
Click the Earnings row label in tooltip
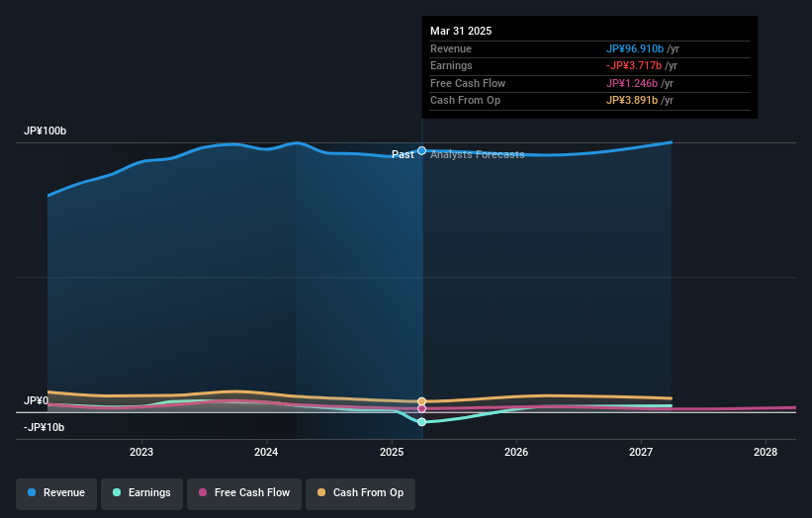pyautogui.click(x=451, y=65)
